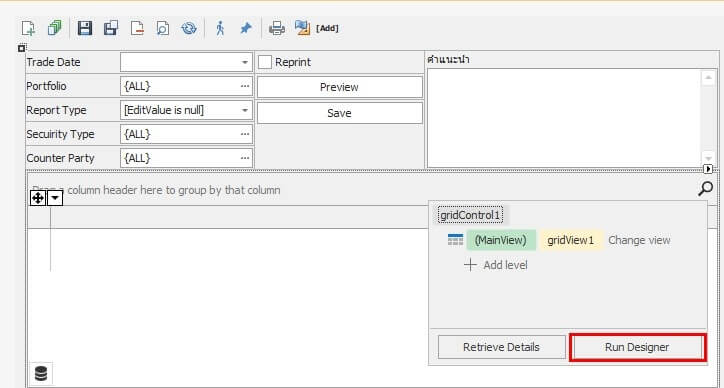
Task: Click the walking person toolbar icon
Action: (220, 28)
